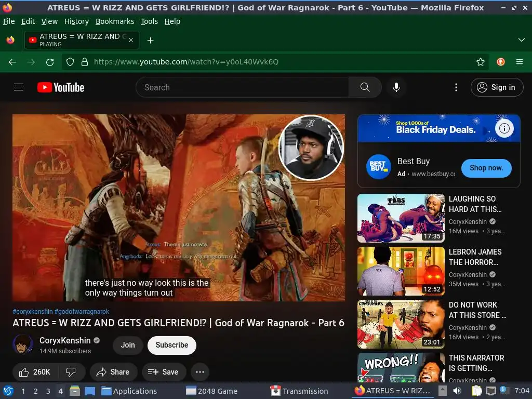Open the Help menu
This screenshot has width=532, height=399.
(172, 21)
